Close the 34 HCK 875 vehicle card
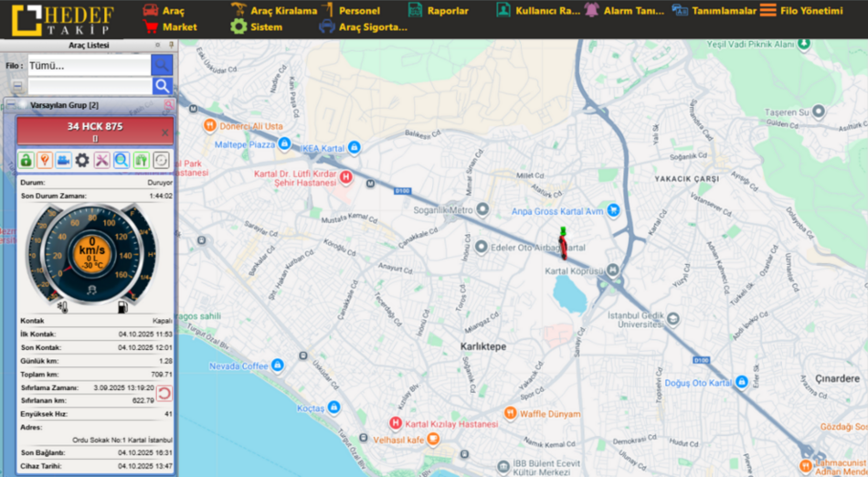The image size is (868, 477). coord(165,132)
